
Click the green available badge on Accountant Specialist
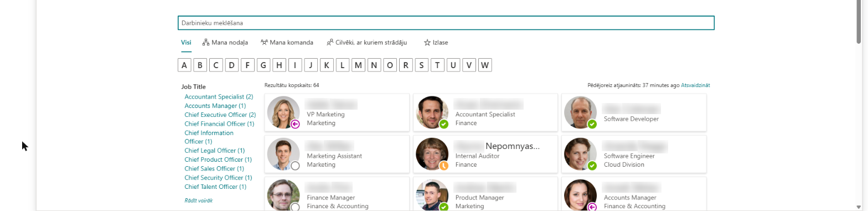444,124
